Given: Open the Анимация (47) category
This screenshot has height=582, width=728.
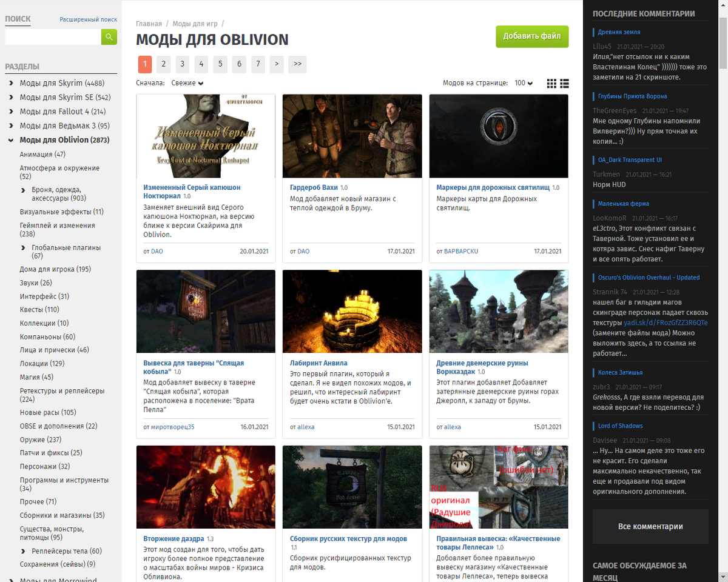Looking at the screenshot, I should click(42, 155).
